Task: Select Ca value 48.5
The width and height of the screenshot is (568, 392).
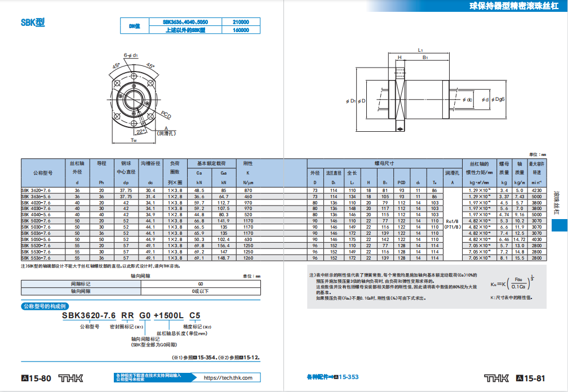Action: point(199,190)
